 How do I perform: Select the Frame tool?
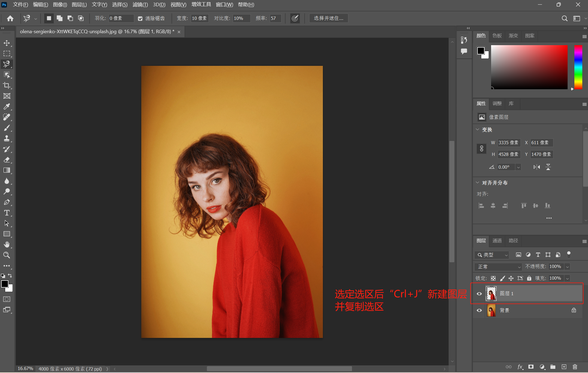pos(7,96)
